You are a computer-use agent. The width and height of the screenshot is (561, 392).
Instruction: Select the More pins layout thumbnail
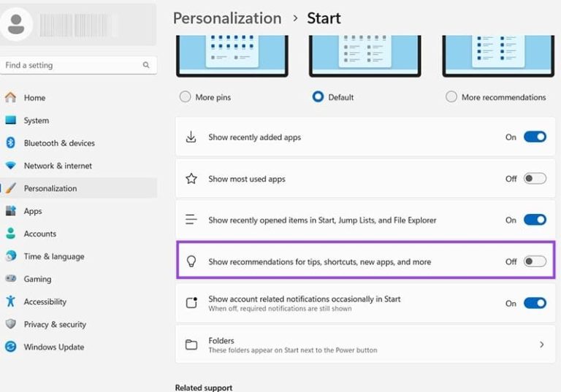tap(232, 55)
